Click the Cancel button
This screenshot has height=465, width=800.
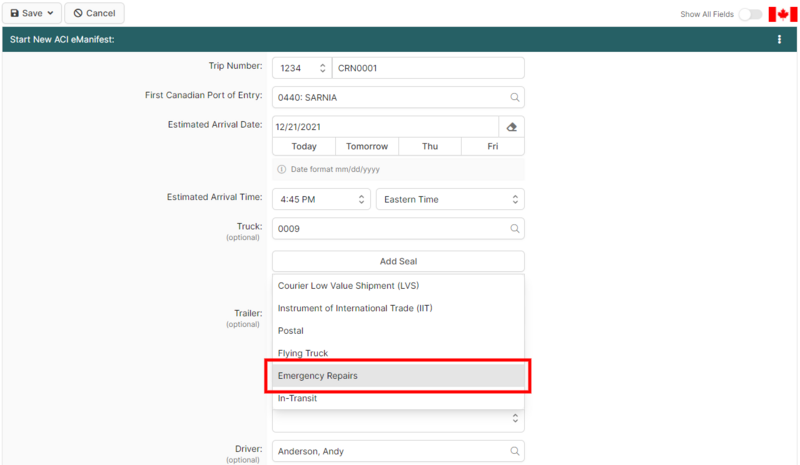coord(94,13)
